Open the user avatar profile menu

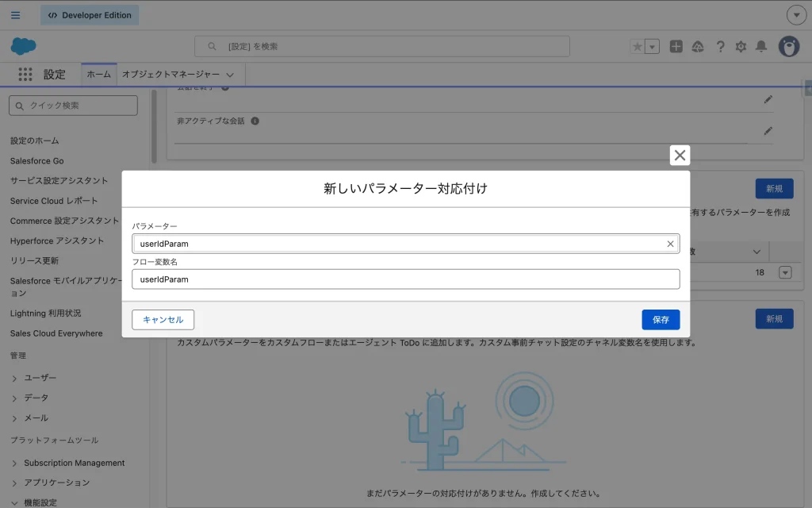[x=788, y=47]
